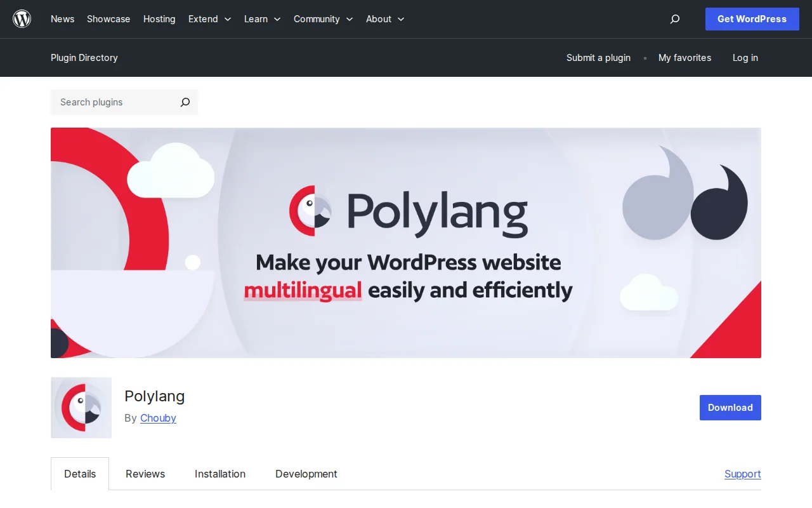Click the Support link

tap(742, 474)
